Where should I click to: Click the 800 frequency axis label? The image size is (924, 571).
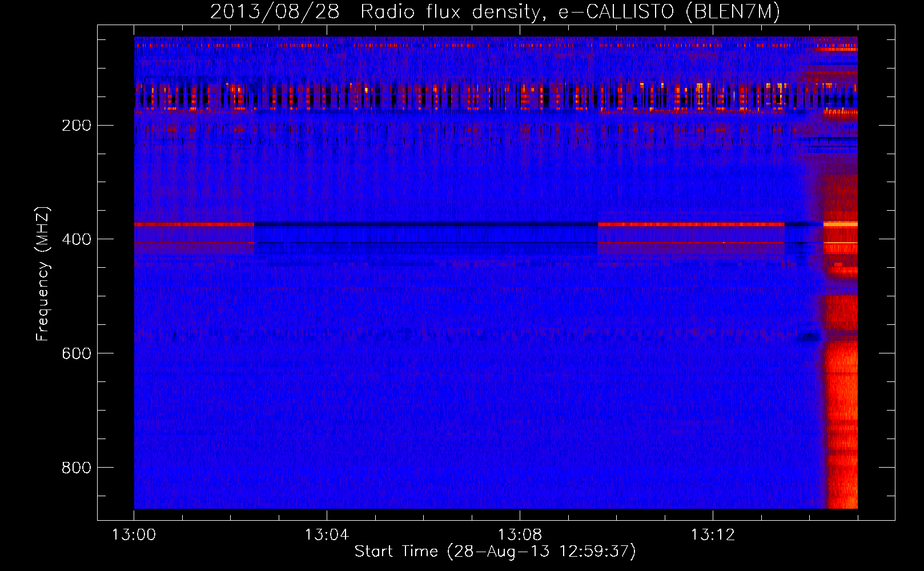76,468
